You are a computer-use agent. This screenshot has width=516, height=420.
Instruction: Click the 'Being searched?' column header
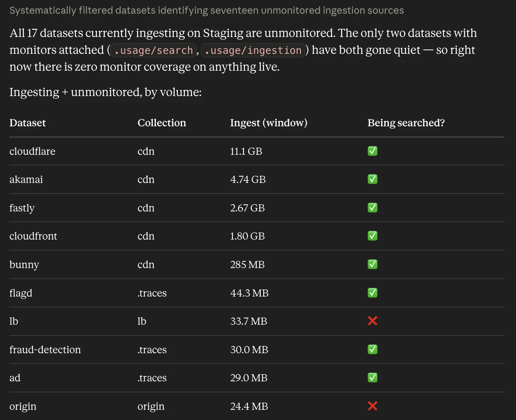click(x=406, y=123)
